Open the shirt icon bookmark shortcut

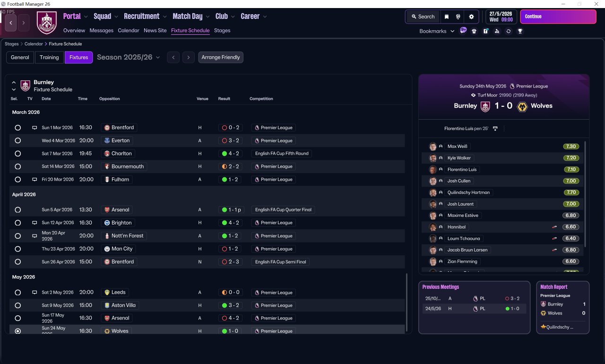pyautogui.click(x=474, y=31)
